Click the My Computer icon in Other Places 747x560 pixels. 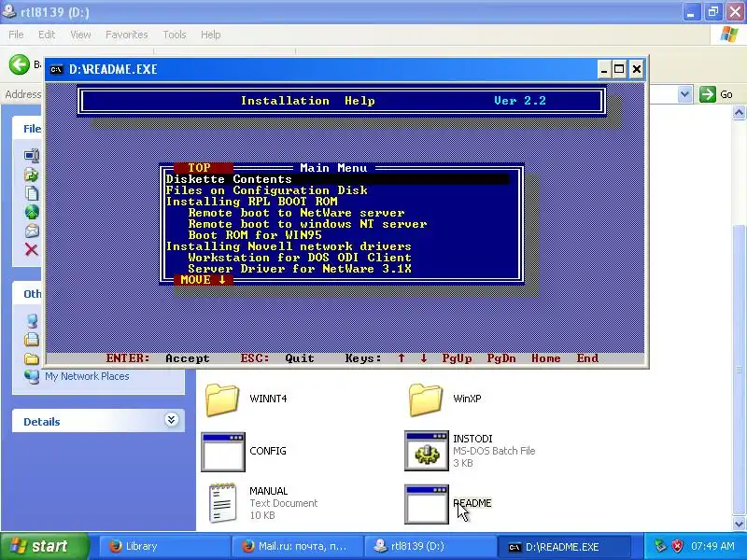pos(32,321)
